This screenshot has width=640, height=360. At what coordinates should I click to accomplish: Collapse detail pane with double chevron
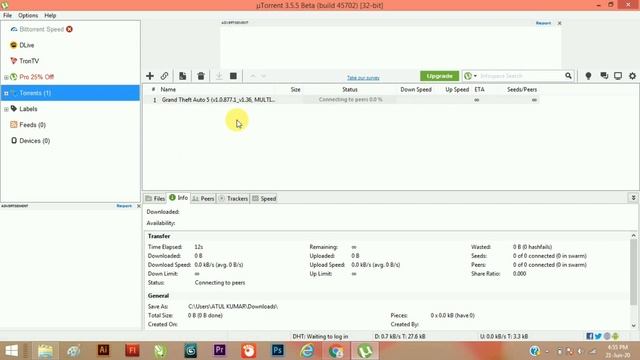[633, 198]
